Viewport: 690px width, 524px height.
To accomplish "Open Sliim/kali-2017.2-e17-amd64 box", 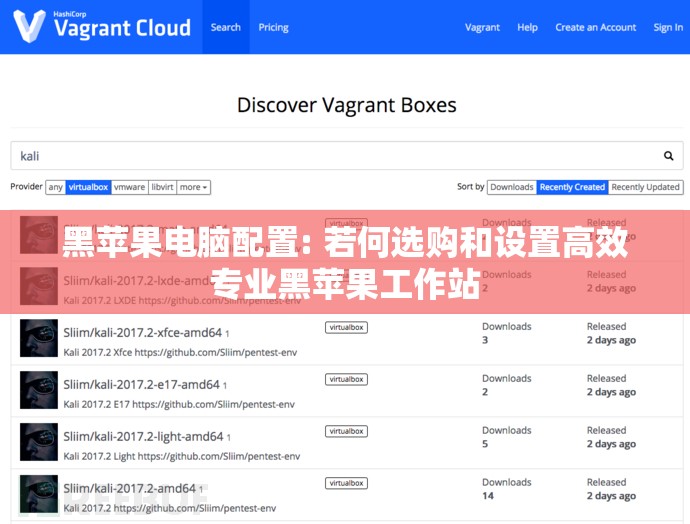I will [141, 385].
